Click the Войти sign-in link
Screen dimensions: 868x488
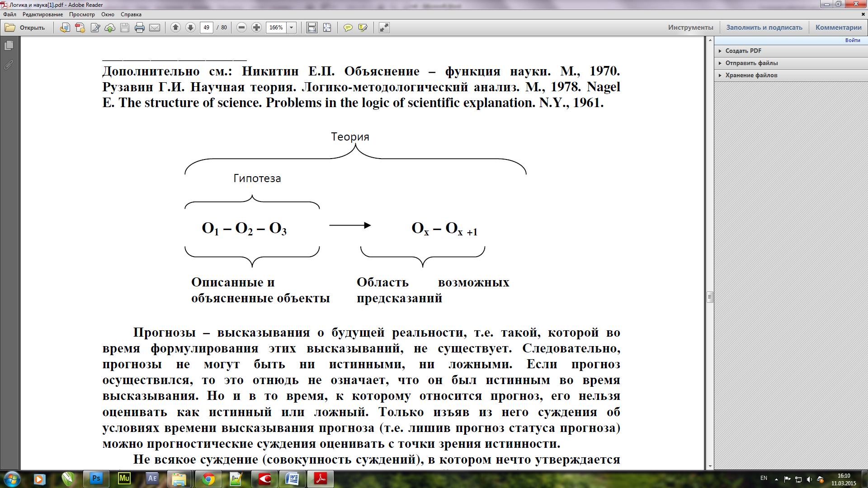coord(853,40)
